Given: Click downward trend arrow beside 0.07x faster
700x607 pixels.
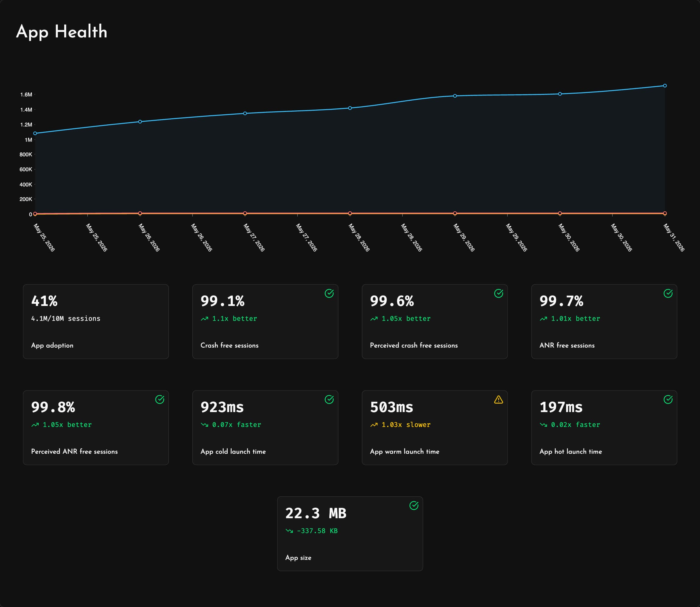Looking at the screenshot, I should (x=205, y=425).
